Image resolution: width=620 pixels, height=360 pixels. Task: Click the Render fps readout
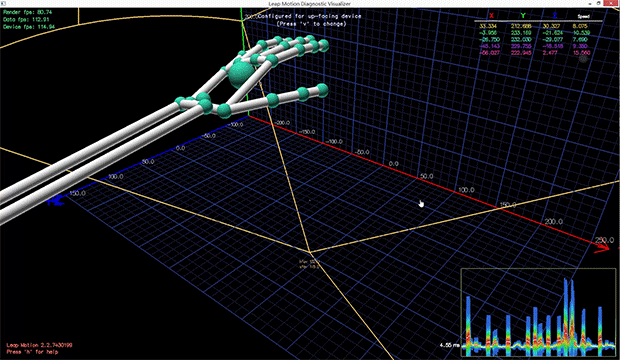pos(27,12)
